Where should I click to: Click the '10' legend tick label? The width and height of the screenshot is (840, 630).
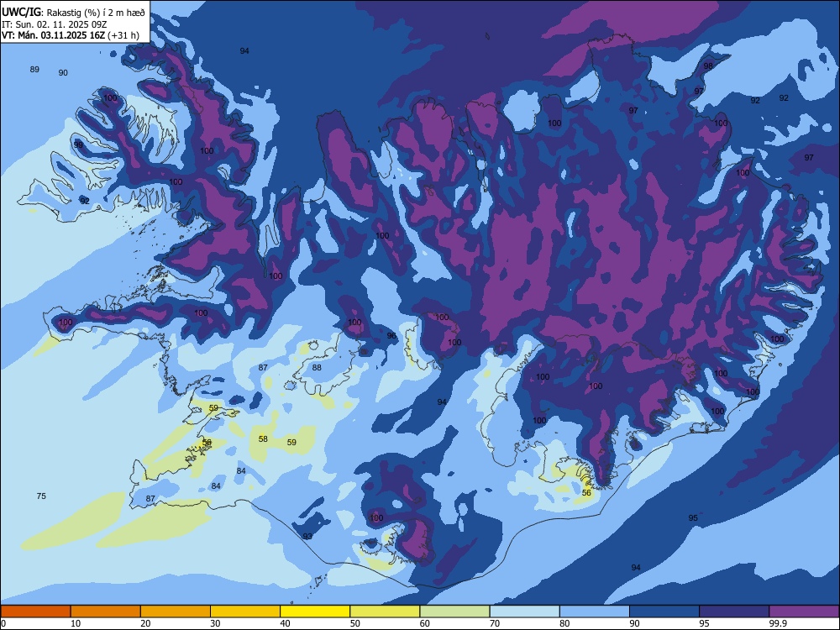(76, 623)
